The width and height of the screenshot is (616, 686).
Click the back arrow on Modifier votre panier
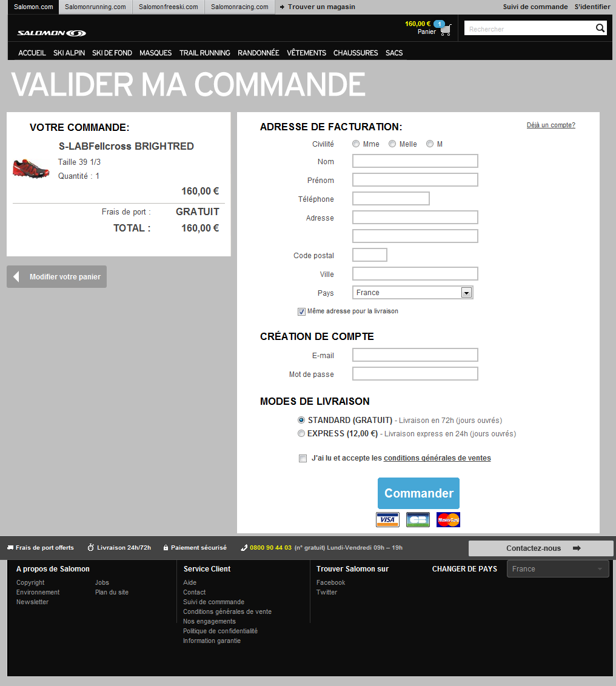[x=16, y=276]
